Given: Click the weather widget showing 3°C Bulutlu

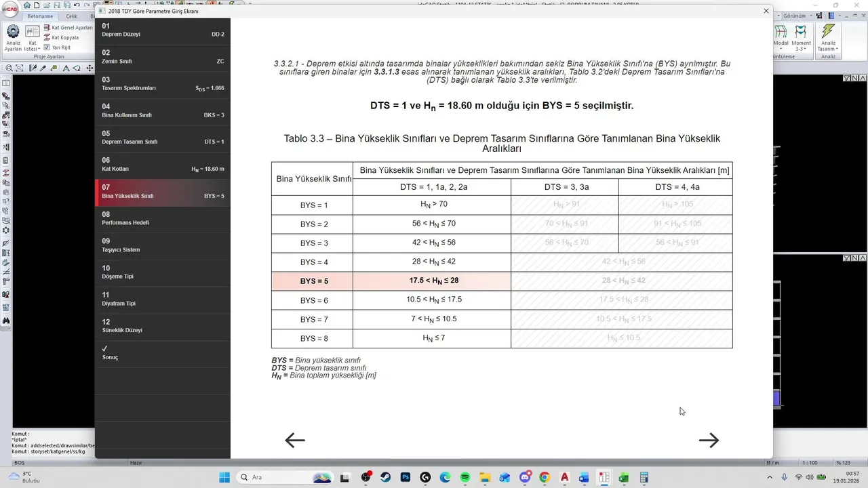Looking at the screenshot, I should [x=26, y=477].
